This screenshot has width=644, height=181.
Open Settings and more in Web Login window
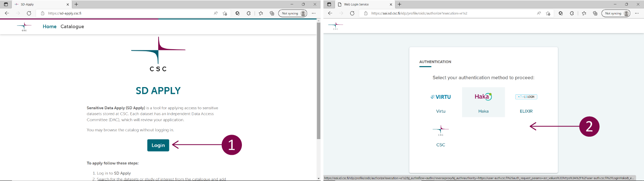(637, 13)
